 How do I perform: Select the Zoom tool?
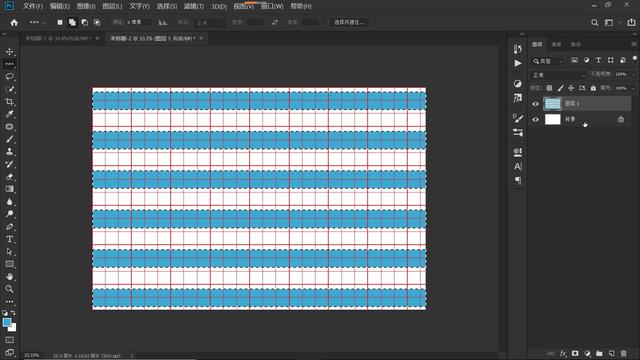click(9, 289)
